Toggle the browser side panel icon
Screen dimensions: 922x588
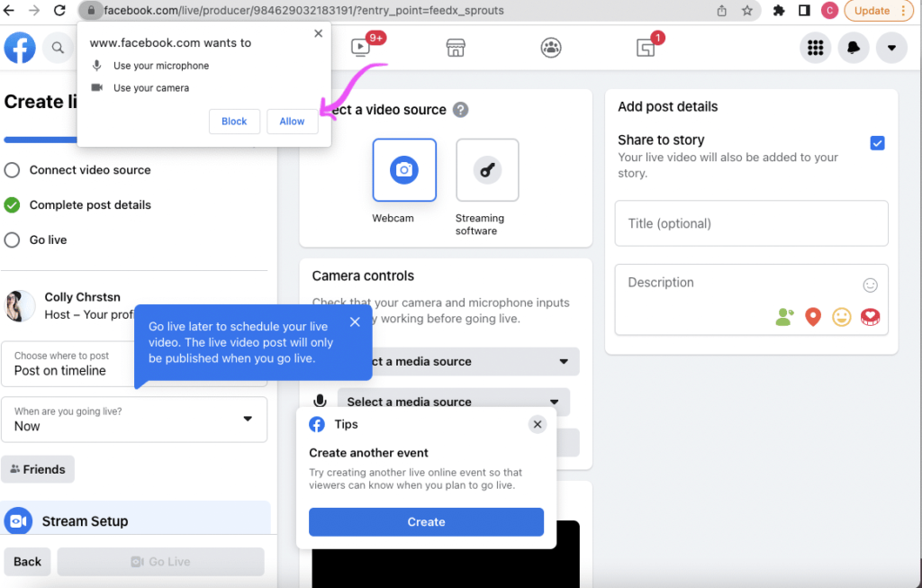click(x=804, y=11)
